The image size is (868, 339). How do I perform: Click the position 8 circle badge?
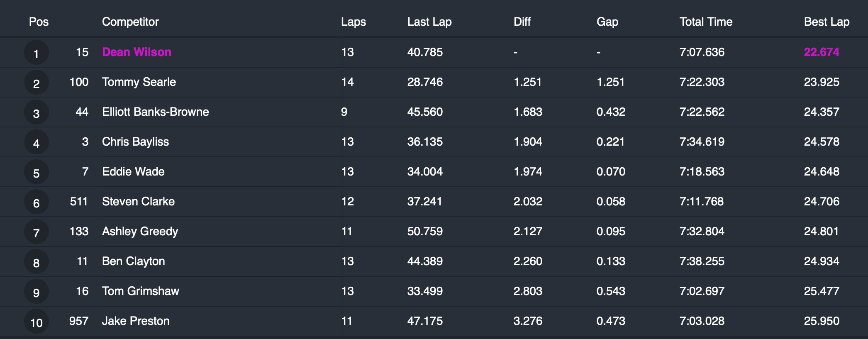(37, 262)
